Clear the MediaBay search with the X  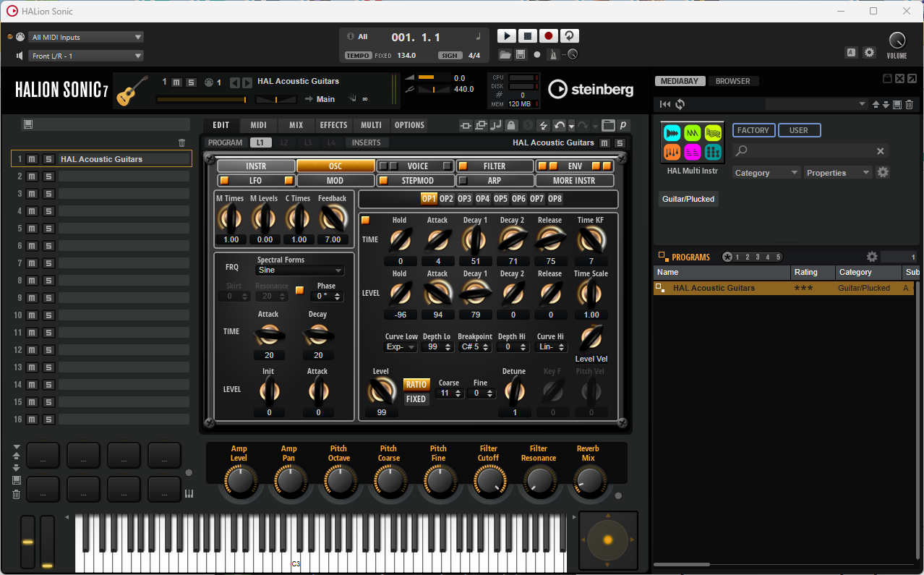pyautogui.click(x=881, y=151)
